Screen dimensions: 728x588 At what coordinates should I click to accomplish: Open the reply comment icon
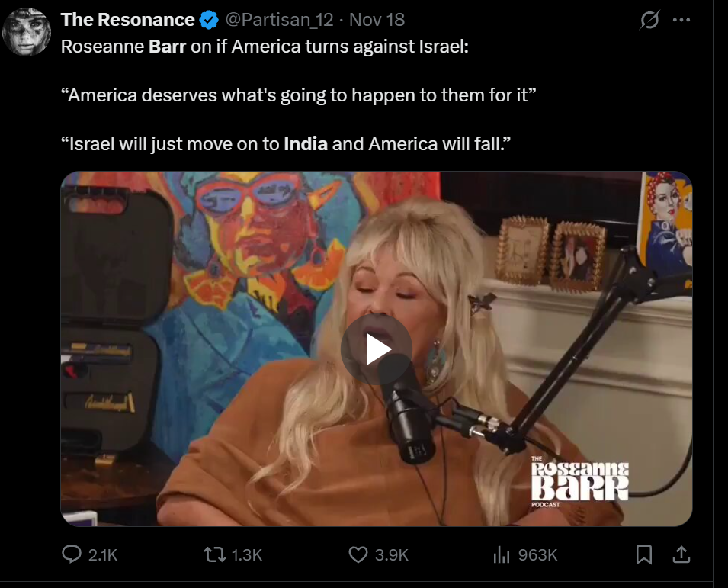72,554
